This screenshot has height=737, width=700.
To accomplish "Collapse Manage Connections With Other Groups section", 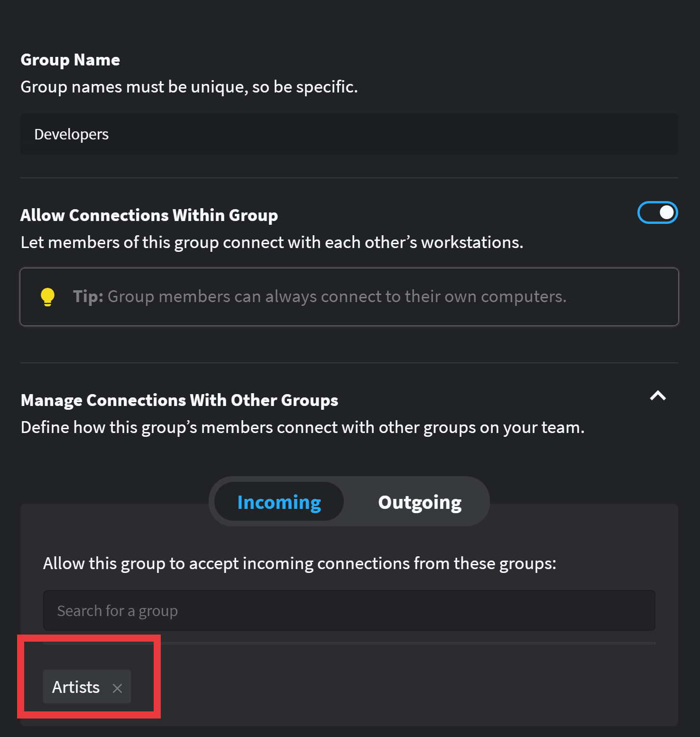I will click(x=658, y=396).
